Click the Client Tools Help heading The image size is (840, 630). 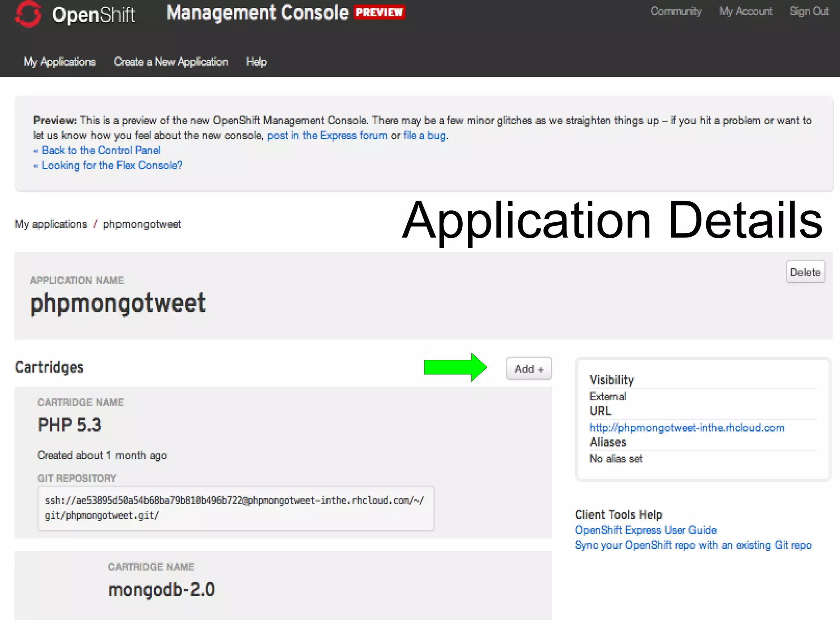tap(619, 514)
